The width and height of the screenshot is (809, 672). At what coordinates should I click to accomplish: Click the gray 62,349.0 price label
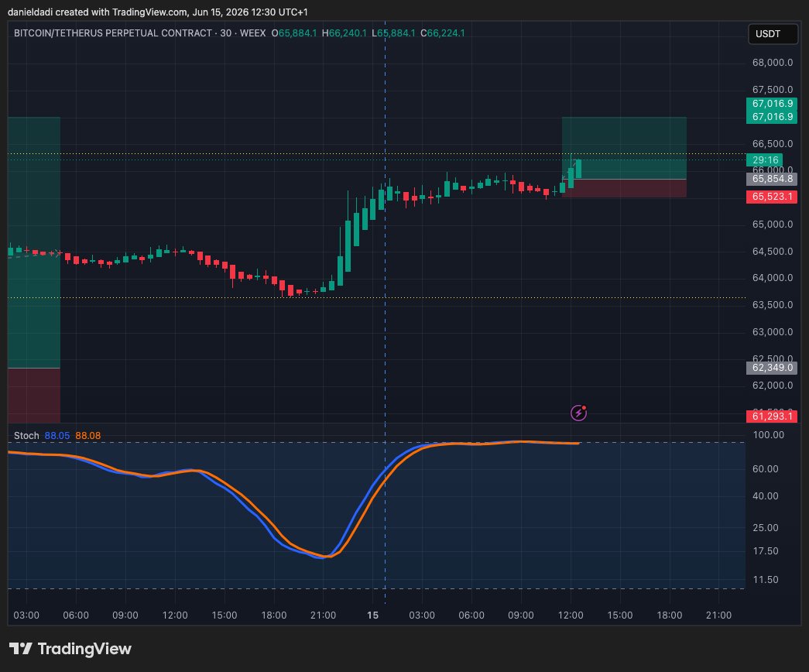pyautogui.click(x=772, y=368)
